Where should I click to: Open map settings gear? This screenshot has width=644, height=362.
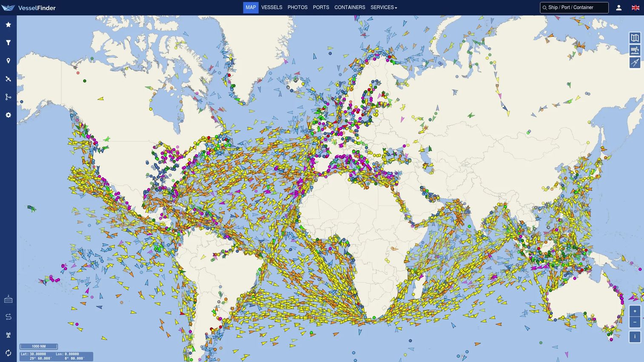8,115
